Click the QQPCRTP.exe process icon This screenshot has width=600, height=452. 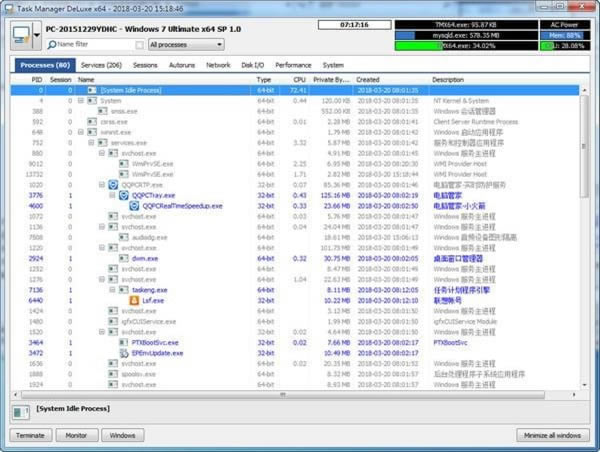(x=114, y=185)
